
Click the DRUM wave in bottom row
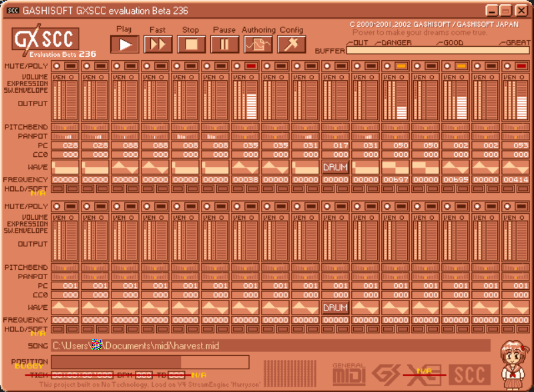336,308
